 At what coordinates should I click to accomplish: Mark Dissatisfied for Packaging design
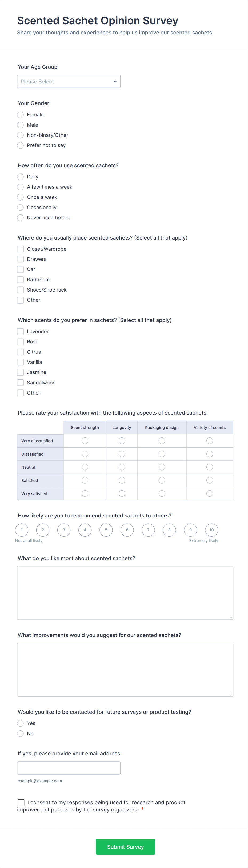point(162,454)
